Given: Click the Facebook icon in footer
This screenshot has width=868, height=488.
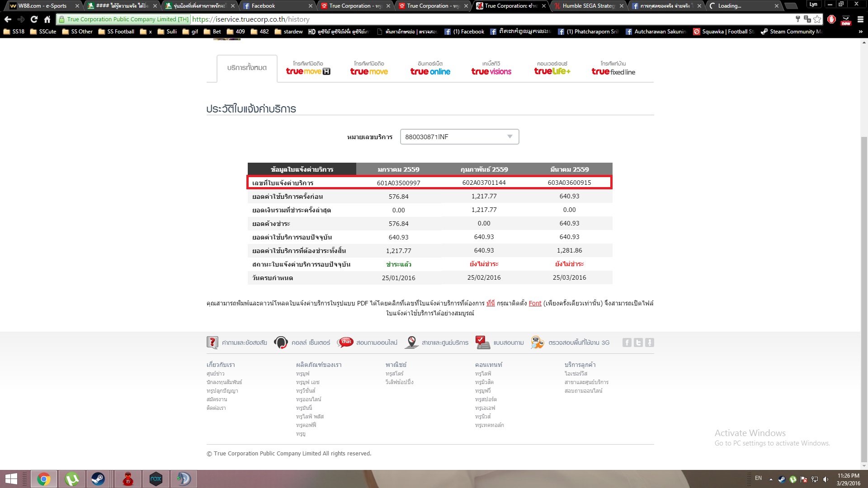Looking at the screenshot, I should pos(627,343).
